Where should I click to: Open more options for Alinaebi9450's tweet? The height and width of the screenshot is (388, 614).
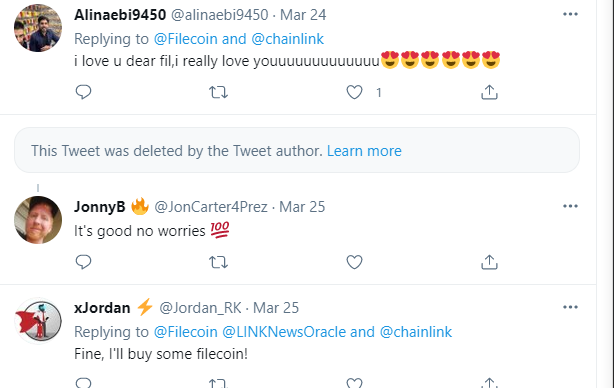point(570,14)
